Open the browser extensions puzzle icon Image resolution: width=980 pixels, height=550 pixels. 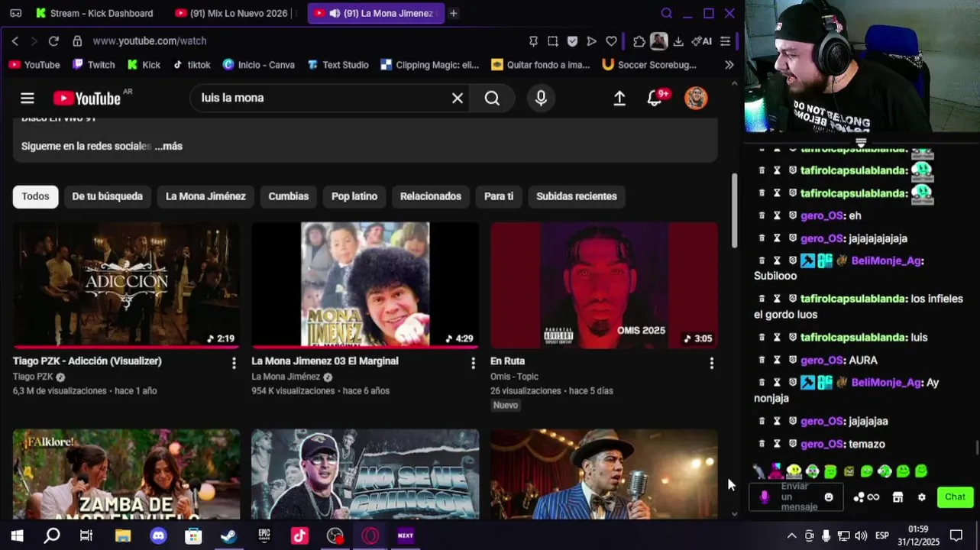point(639,40)
